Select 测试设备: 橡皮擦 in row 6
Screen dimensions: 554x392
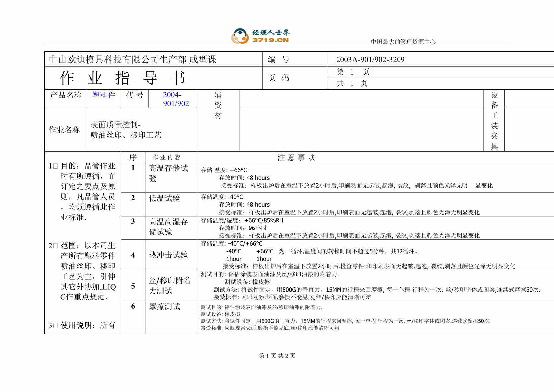pos(220,314)
